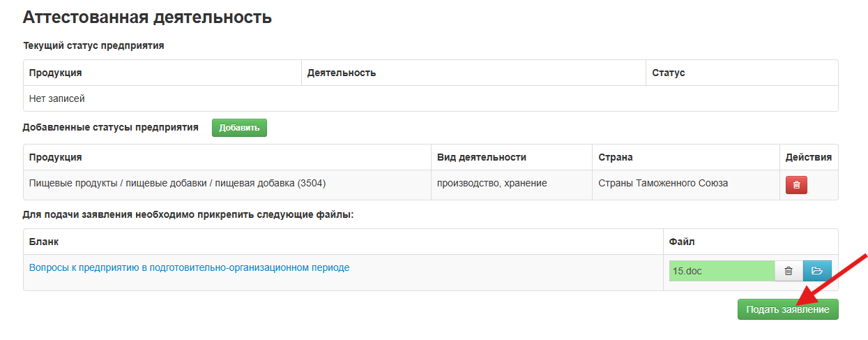Screen dimensions: 868x340
Task: Click the Вид деятельности column header
Action: click(x=481, y=157)
